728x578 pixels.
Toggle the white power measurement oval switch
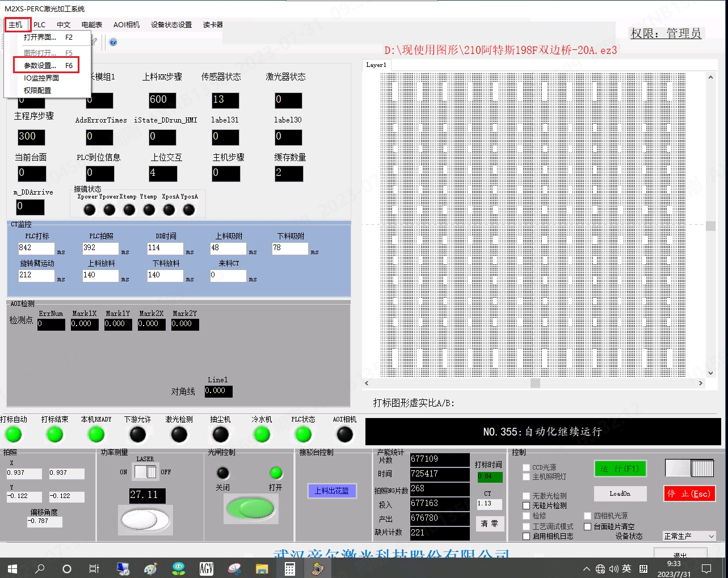pyautogui.click(x=145, y=520)
